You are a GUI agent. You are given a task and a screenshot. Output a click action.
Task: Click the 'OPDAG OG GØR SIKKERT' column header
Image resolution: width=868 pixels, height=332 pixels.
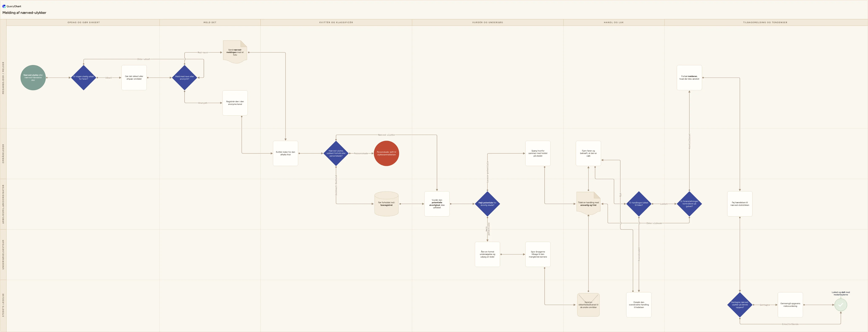[x=83, y=22]
